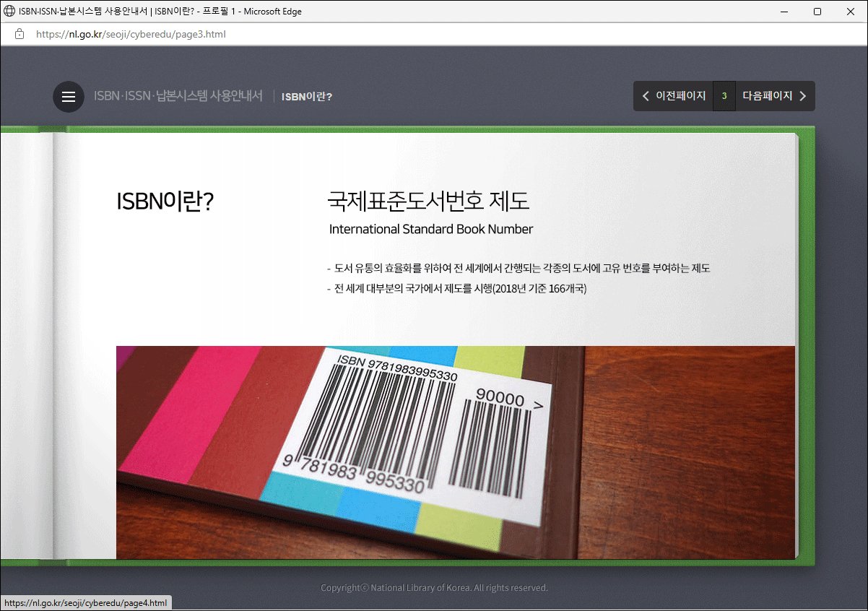Click the National Library of Korea copyright text
This screenshot has height=611, width=868.
click(x=434, y=588)
